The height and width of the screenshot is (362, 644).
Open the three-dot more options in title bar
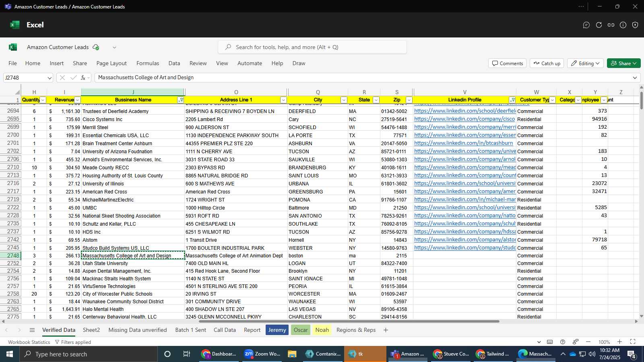(x=581, y=6)
